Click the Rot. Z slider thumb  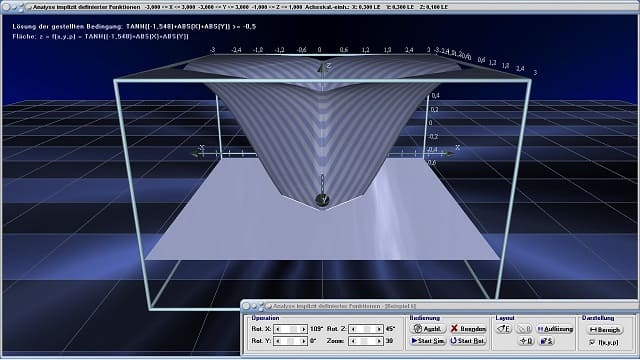click(367, 329)
